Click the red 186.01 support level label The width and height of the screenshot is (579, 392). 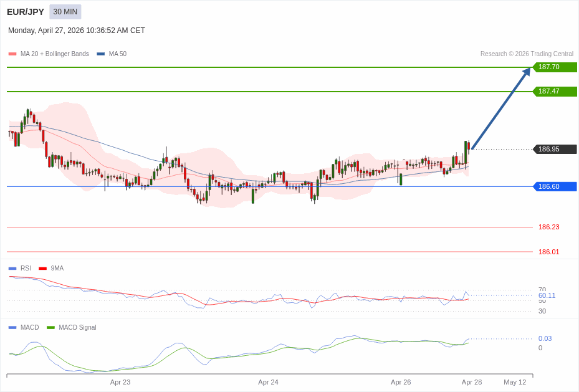pyautogui.click(x=548, y=252)
